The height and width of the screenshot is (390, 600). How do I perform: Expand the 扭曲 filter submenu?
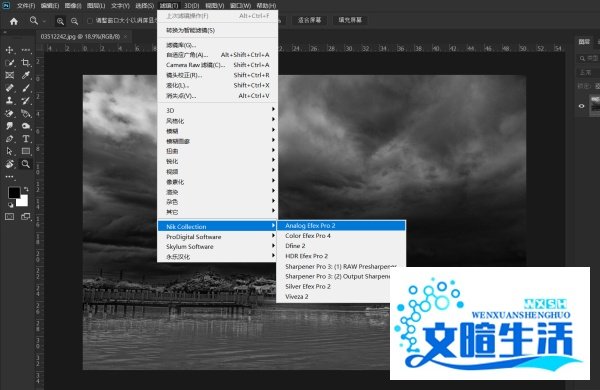(x=217, y=151)
